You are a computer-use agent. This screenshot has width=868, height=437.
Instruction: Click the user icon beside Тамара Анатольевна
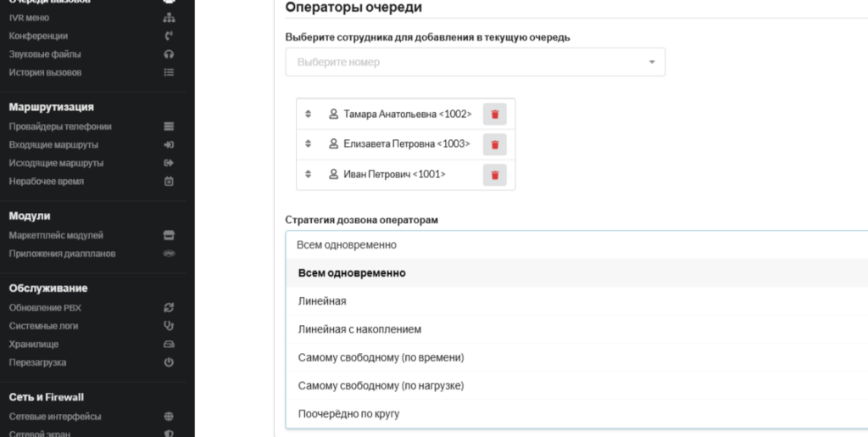333,114
